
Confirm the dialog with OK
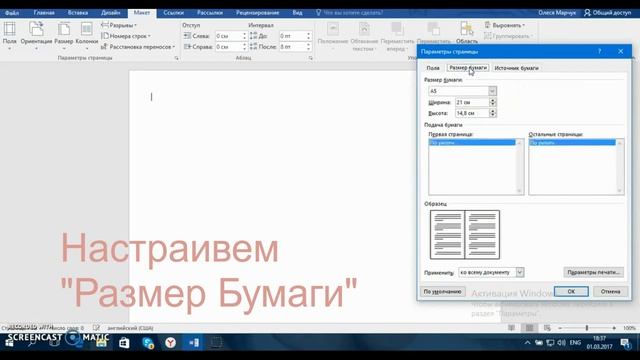[x=571, y=291]
